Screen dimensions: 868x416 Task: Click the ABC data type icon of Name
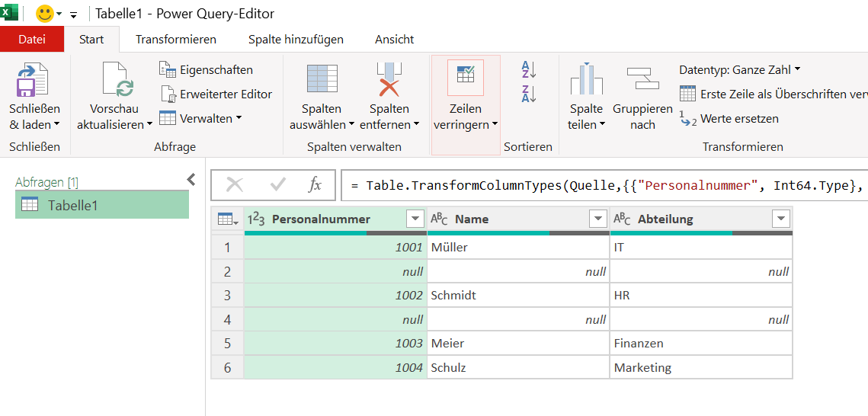tap(439, 219)
